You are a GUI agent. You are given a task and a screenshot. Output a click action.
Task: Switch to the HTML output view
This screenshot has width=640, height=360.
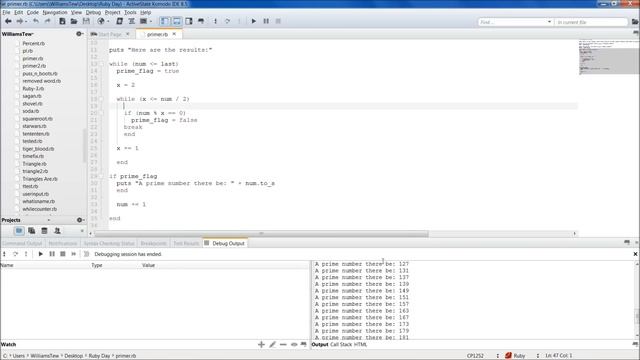tap(360, 344)
